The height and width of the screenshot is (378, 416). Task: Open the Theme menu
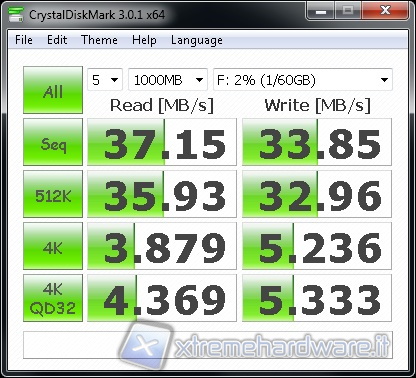pyautogui.click(x=99, y=40)
